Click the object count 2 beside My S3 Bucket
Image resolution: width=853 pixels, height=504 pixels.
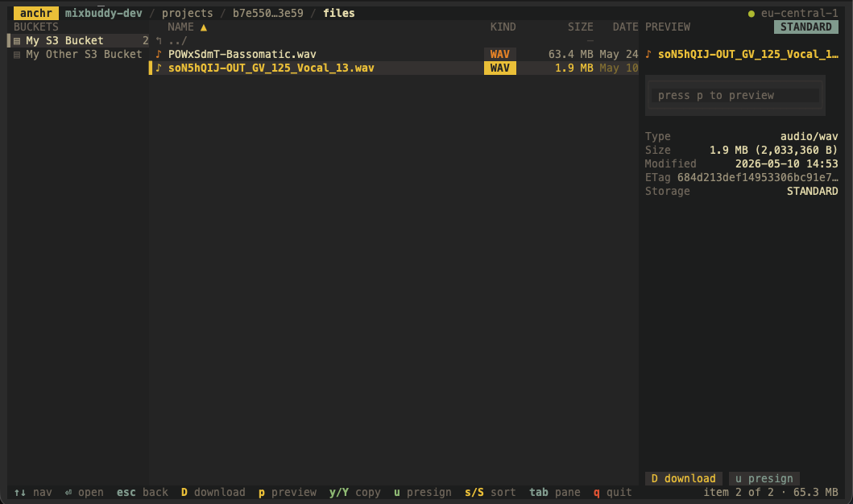pyautogui.click(x=145, y=41)
